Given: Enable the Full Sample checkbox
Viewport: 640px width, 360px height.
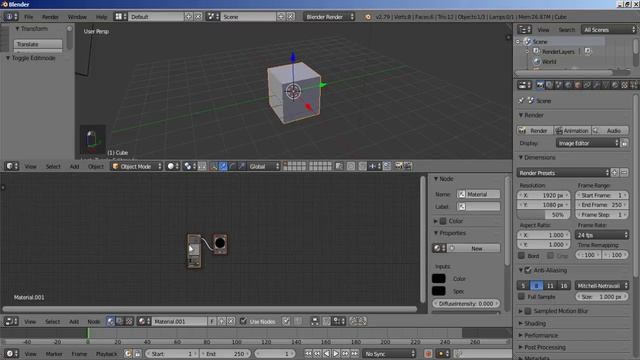Looking at the screenshot, I should pyautogui.click(x=521, y=297).
